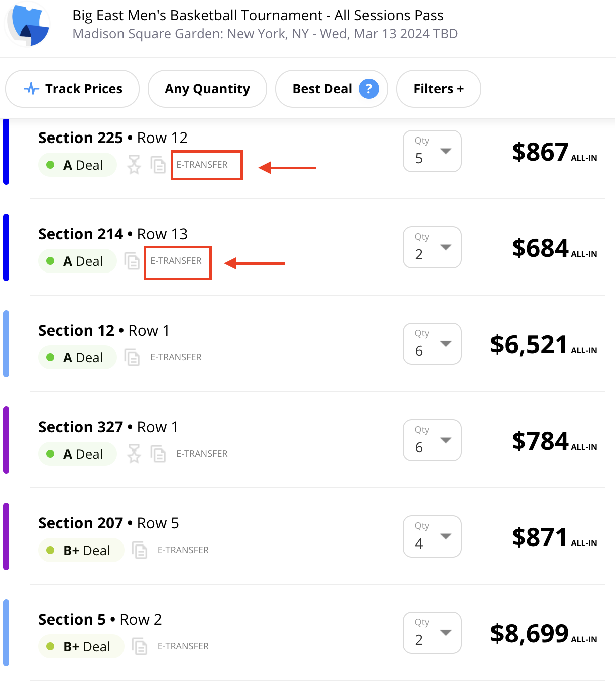
Task: Open the Filters + menu
Action: click(x=438, y=89)
